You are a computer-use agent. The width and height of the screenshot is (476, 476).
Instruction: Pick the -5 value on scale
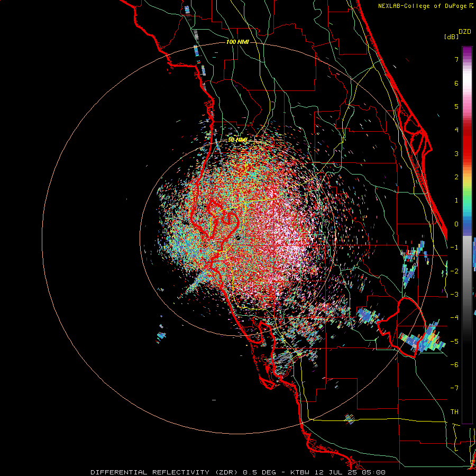(454, 341)
